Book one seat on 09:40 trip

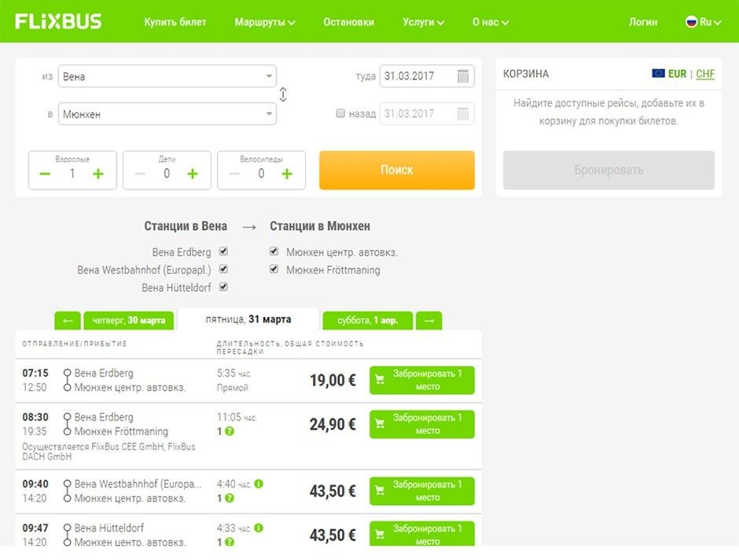[x=422, y=491]
